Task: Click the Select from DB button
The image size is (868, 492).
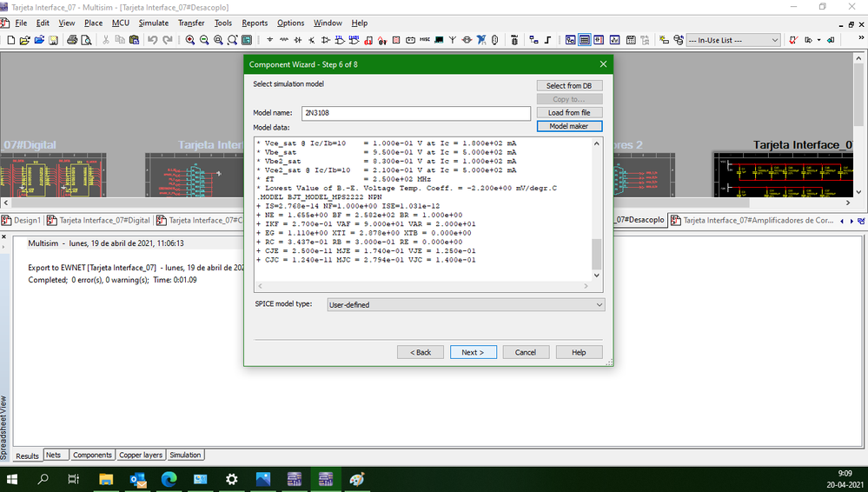Action: point(569,86)
